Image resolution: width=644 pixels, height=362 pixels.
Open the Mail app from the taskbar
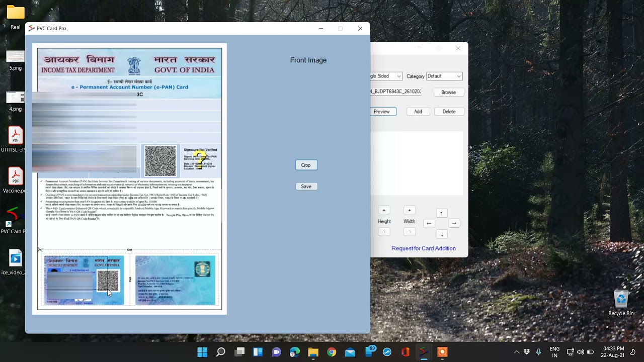pos(350,352)
